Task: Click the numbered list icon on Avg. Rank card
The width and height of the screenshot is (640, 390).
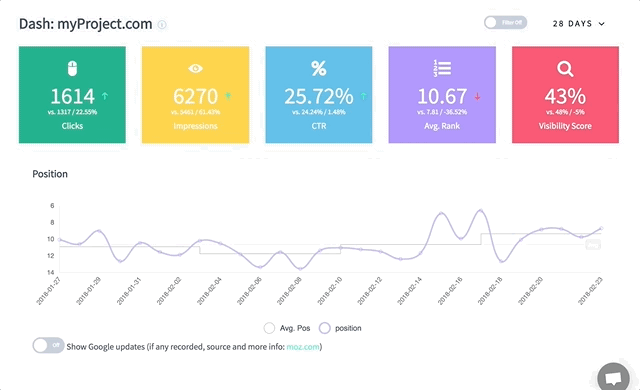Action: click(x=442, y=68)
